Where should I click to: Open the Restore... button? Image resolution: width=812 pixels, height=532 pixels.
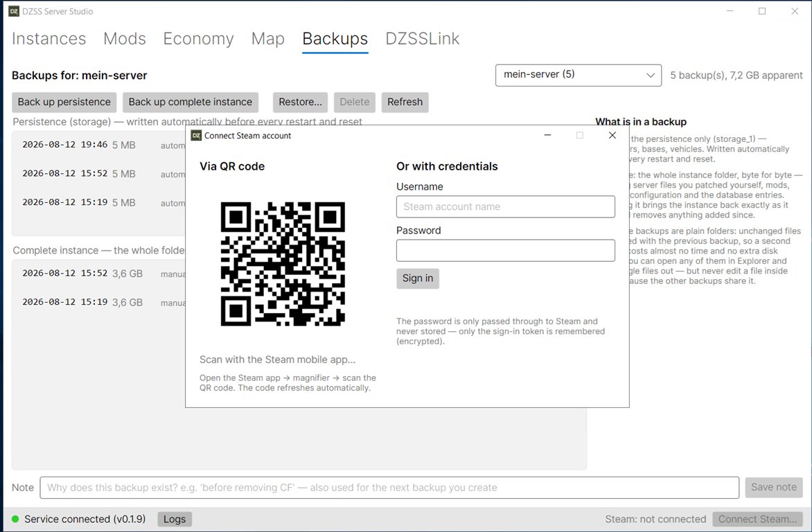(x=301, y=102)
